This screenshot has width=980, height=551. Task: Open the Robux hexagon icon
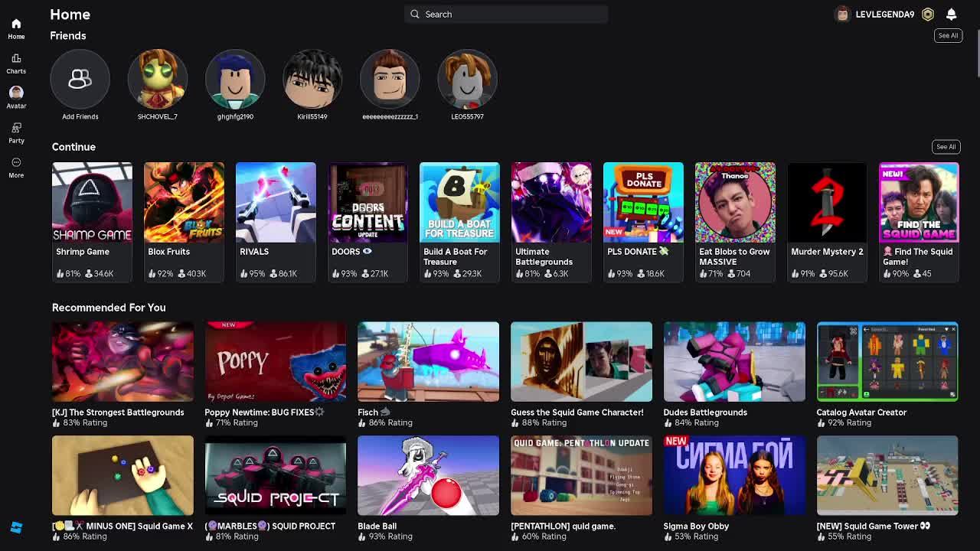928,14
